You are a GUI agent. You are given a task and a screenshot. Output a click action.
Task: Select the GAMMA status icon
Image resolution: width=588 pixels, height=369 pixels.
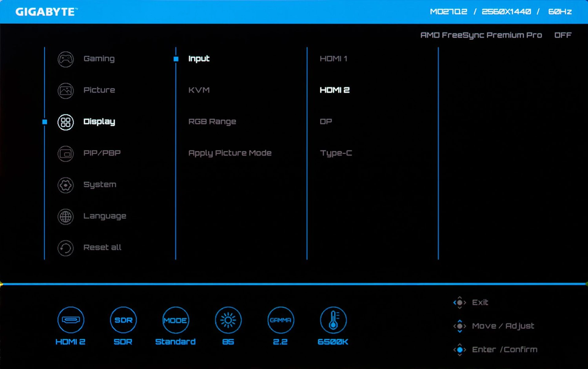[x=281, y=320]
